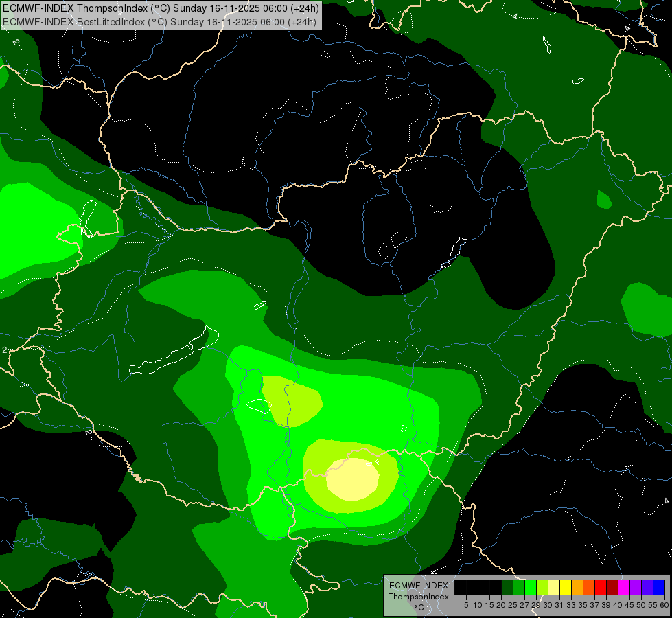Click the legend tick value '45'

coord(629,605)
